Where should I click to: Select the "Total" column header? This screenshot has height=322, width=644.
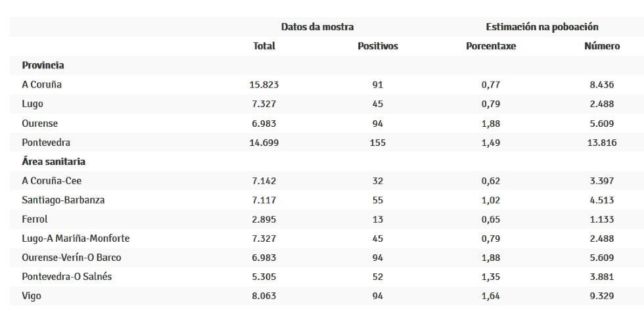264,46
